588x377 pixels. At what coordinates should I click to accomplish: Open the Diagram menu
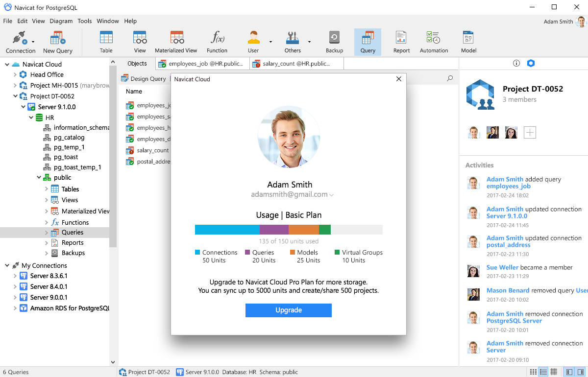pyautogui.click(x=61, y=21)
